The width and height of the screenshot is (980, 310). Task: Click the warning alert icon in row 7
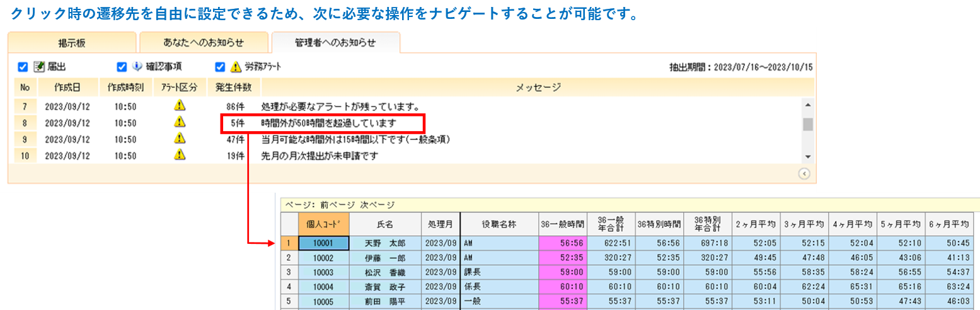click(180, 106)
